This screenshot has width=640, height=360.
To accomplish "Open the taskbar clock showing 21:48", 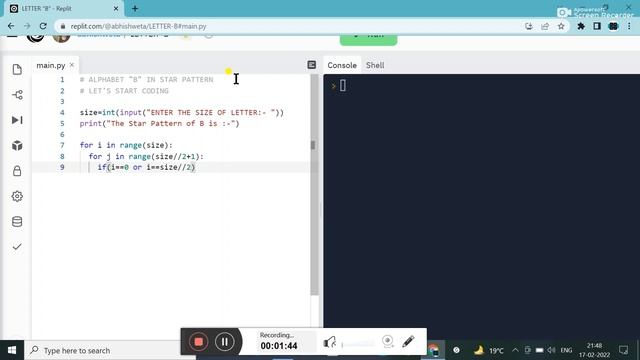I will 594,350.
